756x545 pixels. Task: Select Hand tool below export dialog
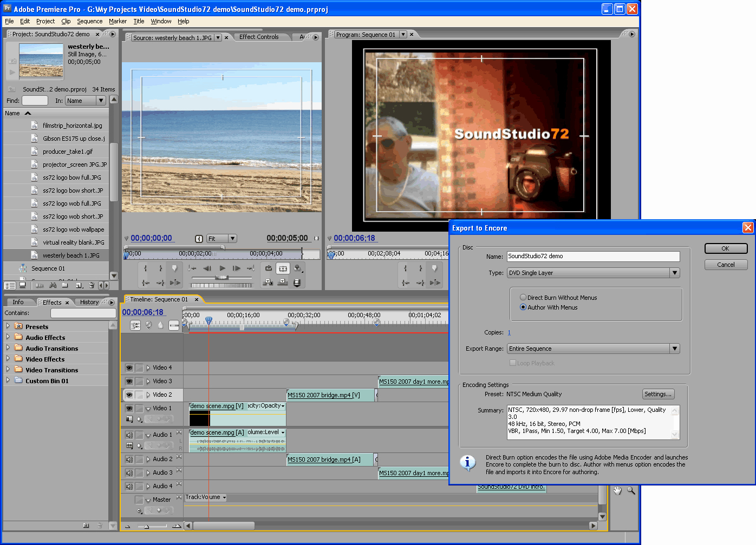[617, 491]
